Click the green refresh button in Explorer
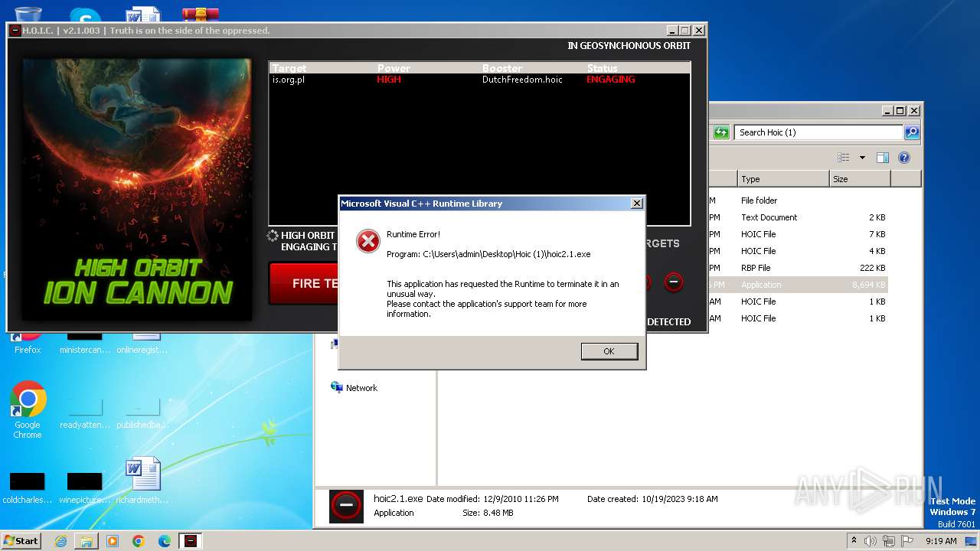 [720, 132]
